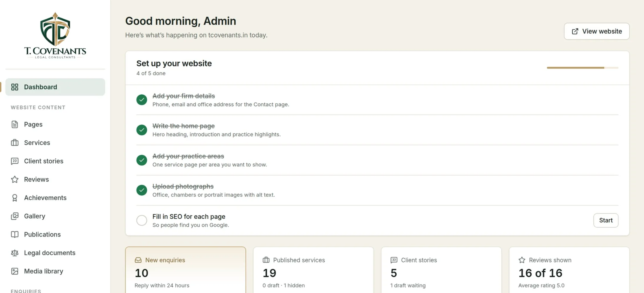
Task: Click the external link icon on View website
Action: coord(575,31)
